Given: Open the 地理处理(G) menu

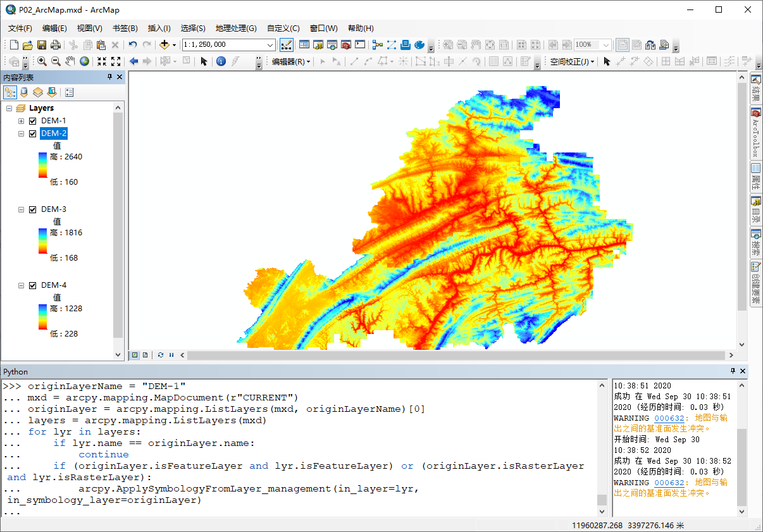Looking at the screenshot, I should [x=236, y=28].
